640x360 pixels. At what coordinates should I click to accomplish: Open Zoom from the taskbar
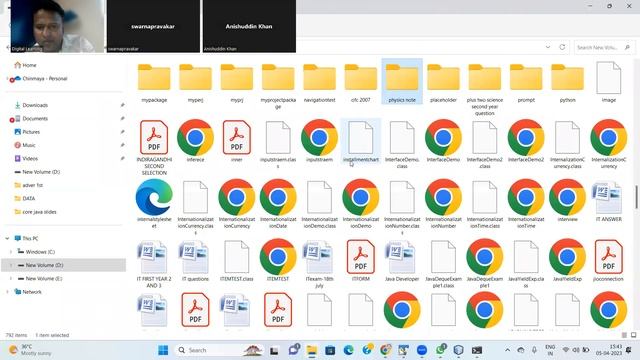pos(422,350)
